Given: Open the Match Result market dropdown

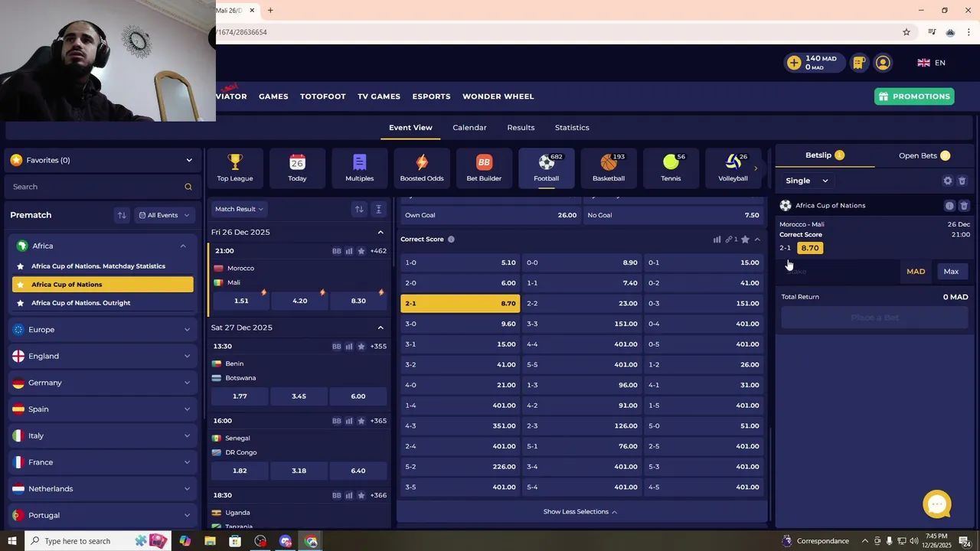Looking at the screenshot, I should click(239, 209).
